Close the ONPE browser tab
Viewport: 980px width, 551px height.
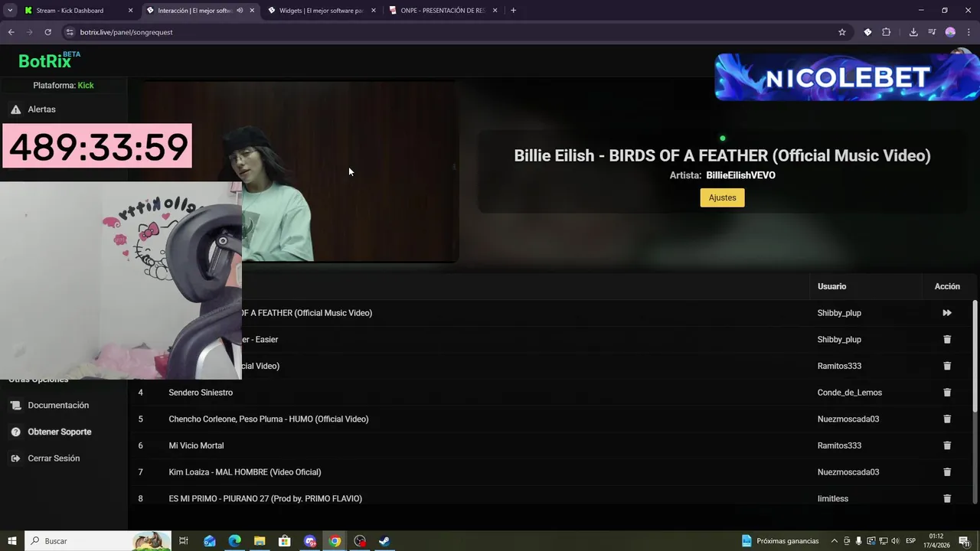point(495,11)
